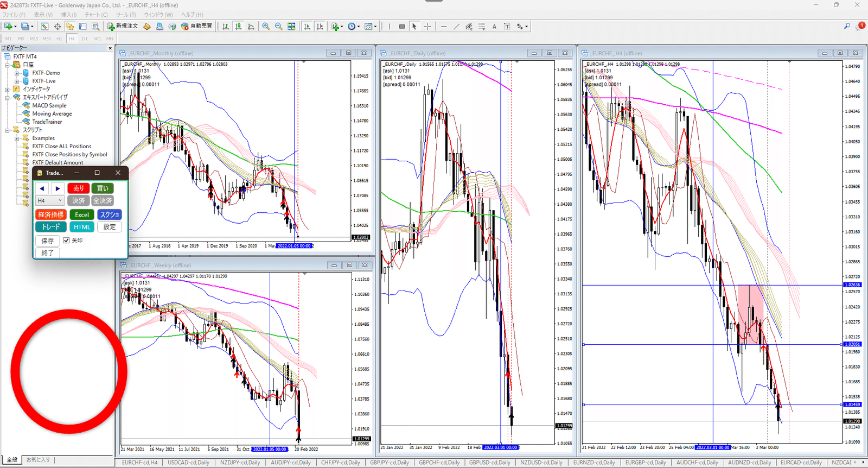Click the Excel button in Trade panel

click(82, 214)
